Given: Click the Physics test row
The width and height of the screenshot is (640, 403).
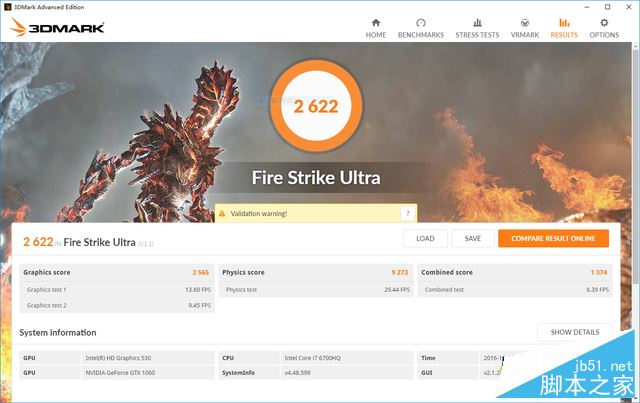Looking at the screenshot, I should (316, 289).
